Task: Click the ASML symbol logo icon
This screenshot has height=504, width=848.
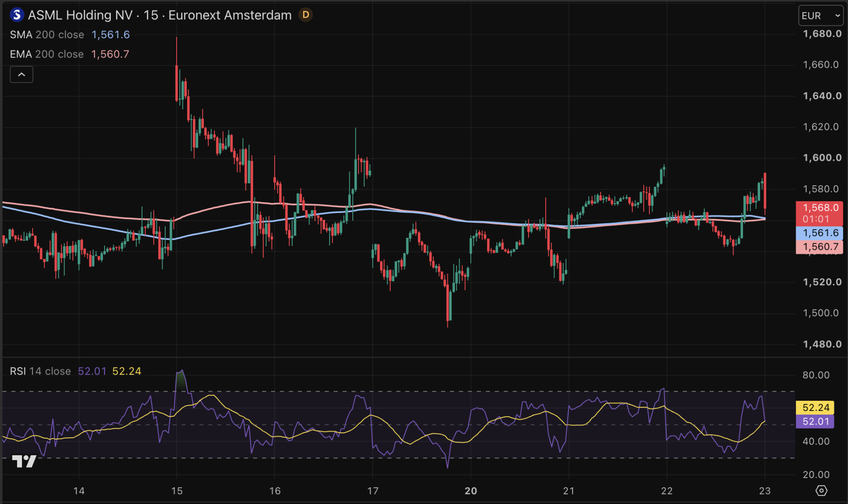Action: point(17,15)
